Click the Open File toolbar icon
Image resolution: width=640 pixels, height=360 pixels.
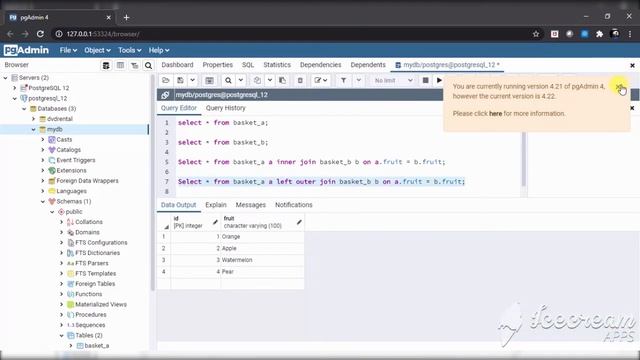(166, 80)
